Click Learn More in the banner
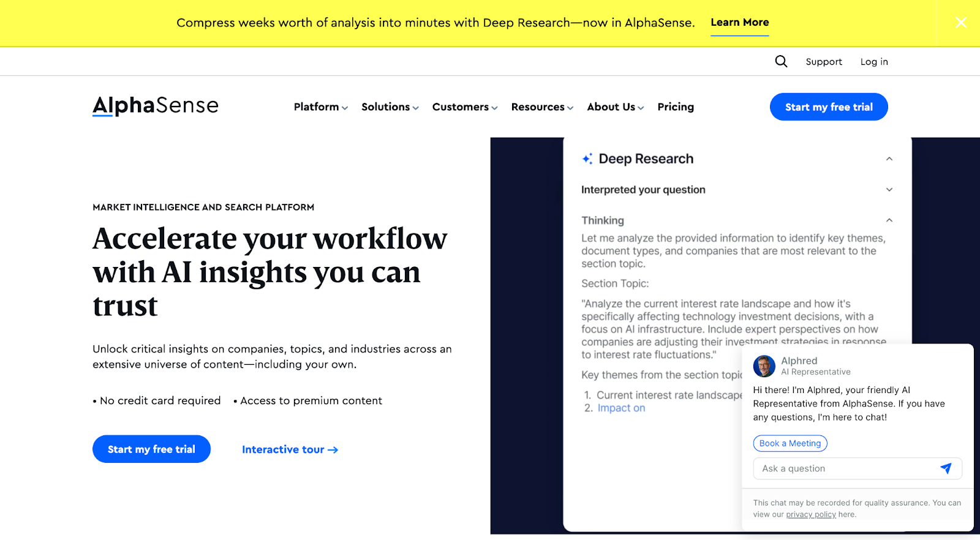 pos(739,23)
